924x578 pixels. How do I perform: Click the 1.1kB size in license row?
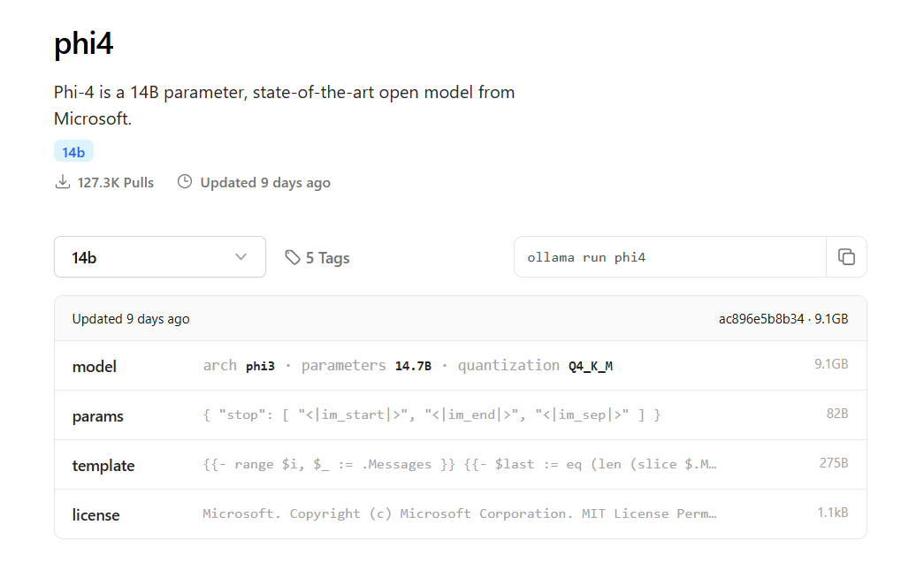pyautogui.click(x=833, y=513)
